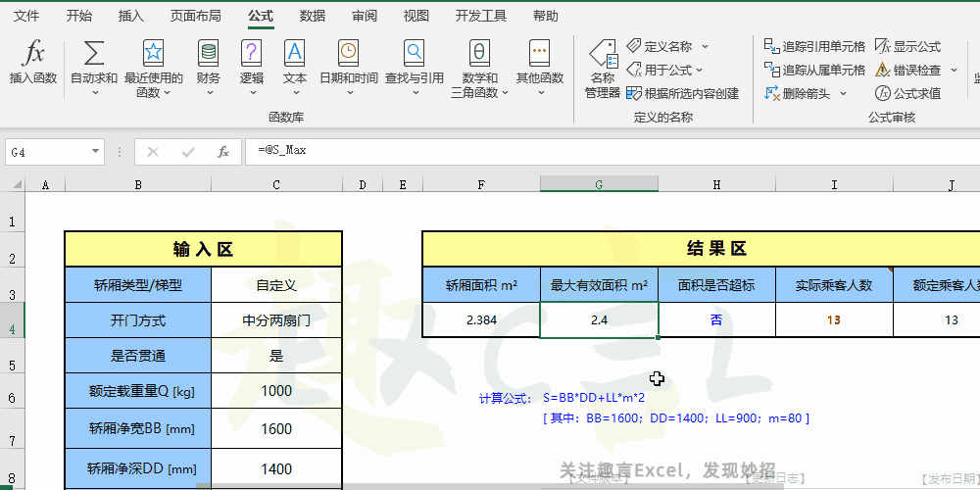
Task: Open the Name Manager (名称管理器)
Action: pos(603,69)
